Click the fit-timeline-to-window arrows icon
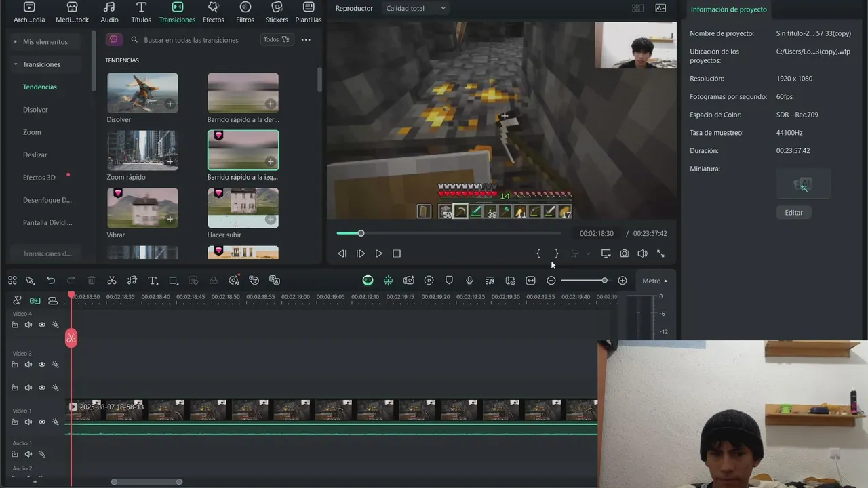This screenshot has width=868, height=488. click(530, 280)
